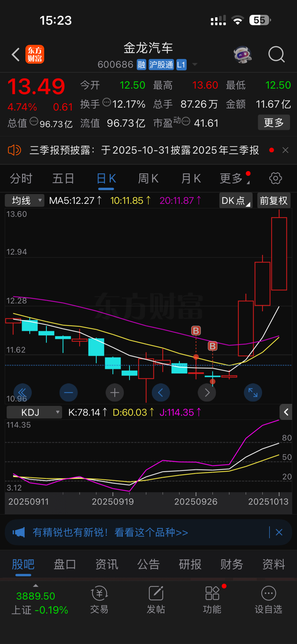
Task: Tap 上证 3889.50 index quote
Action: click(40, 603)
